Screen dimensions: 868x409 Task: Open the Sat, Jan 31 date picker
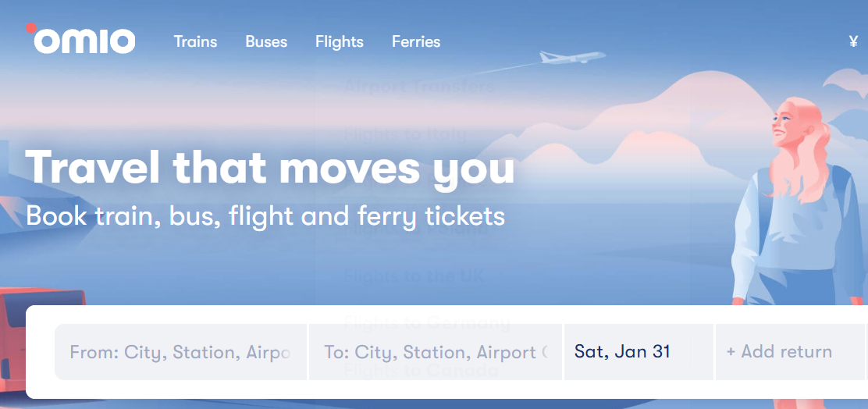click(638, 351)
